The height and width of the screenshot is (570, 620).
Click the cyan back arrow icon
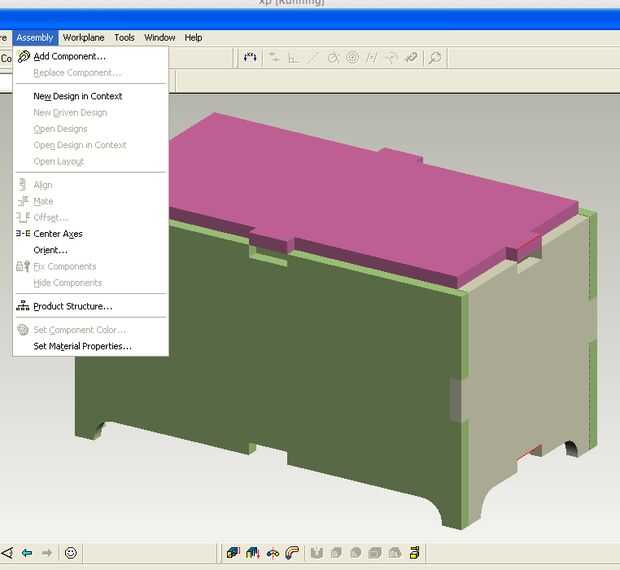[27, 553]
